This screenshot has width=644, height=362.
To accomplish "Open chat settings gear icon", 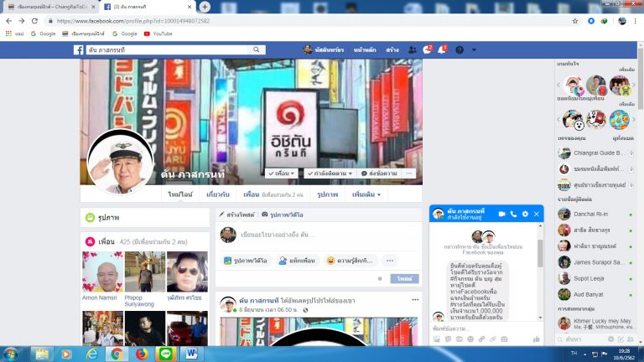I will (525, 215).
